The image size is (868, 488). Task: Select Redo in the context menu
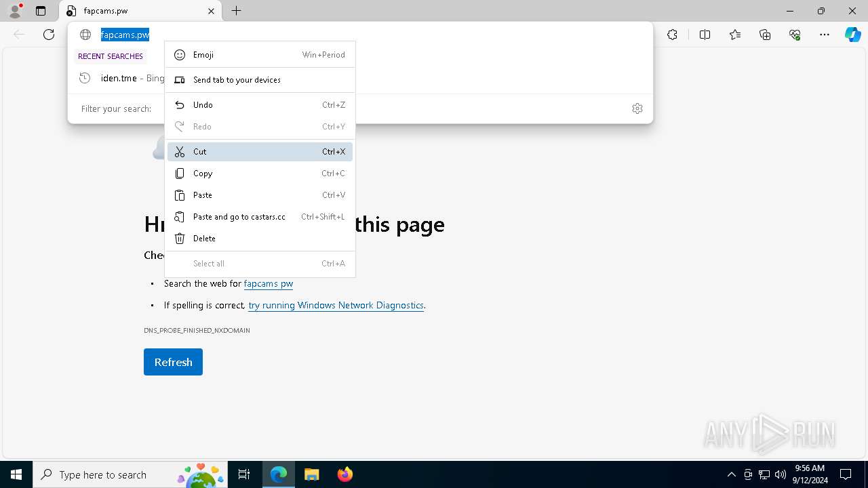pyautogui.click(x=260, y=127)
